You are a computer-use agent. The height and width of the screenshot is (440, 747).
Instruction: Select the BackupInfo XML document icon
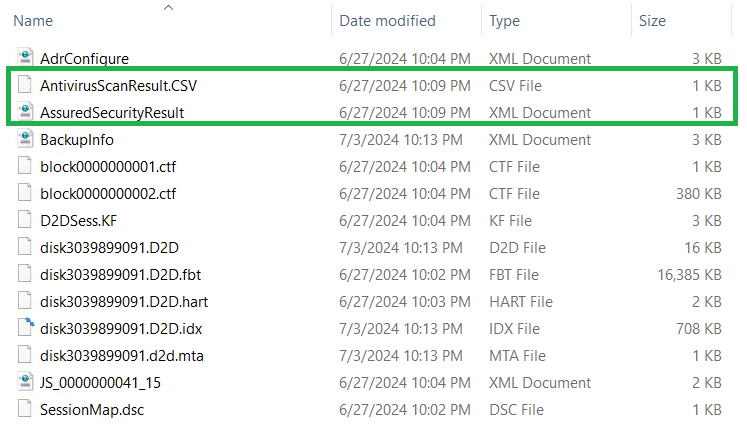pyautogui.click(x=24, y=140)
